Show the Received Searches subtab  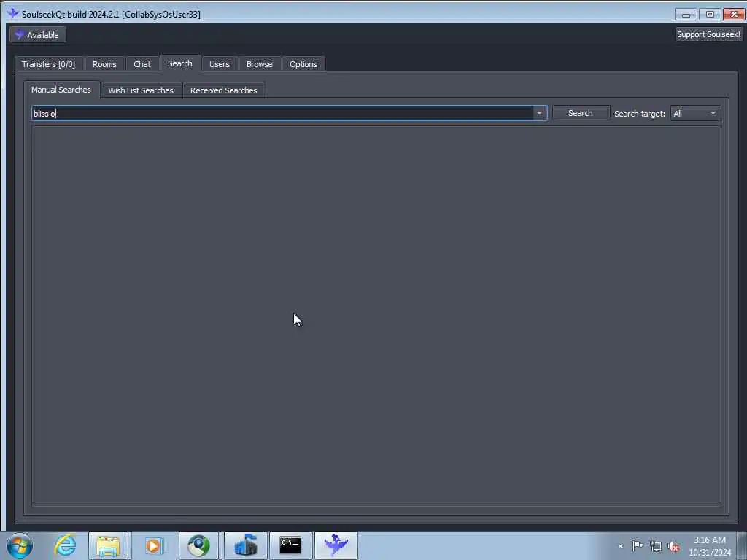223,90
